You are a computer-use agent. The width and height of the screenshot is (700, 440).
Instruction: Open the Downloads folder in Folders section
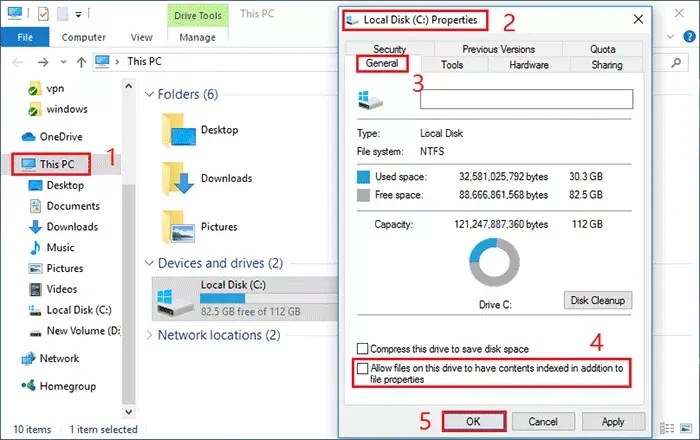pyautogui.click(x=178, y=178)
